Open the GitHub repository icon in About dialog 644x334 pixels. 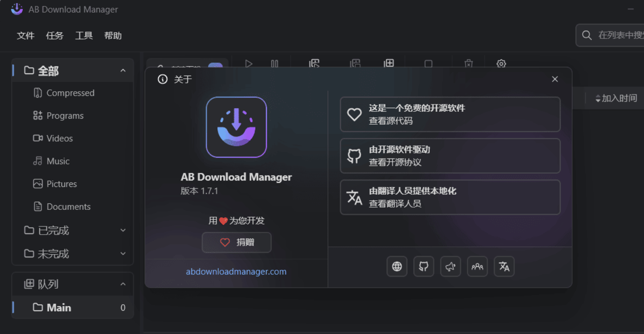pos(423,266)
